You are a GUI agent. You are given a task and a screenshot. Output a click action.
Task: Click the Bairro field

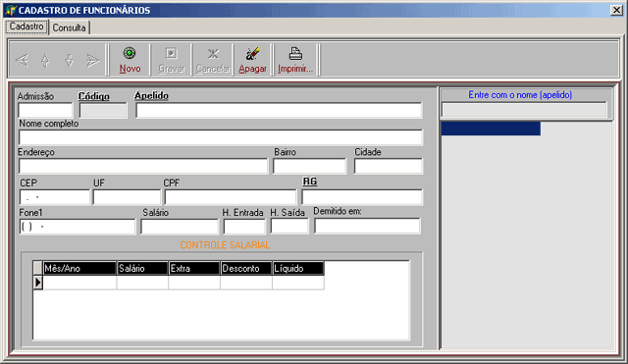310,166
